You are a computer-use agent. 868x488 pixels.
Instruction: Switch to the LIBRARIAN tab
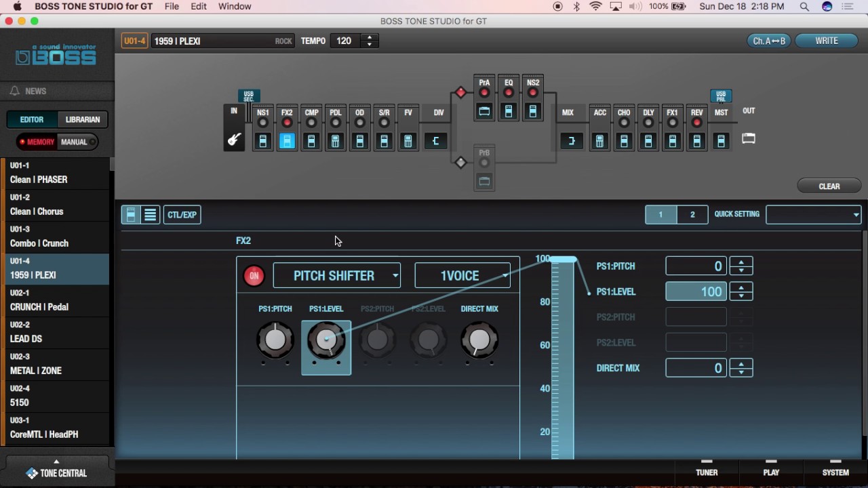[x=83, y=119]
